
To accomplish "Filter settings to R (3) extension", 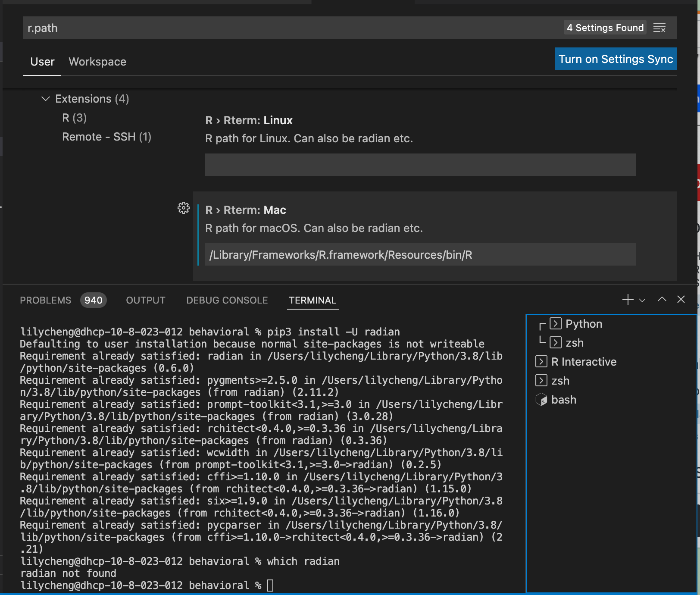I will coord(74,118).
